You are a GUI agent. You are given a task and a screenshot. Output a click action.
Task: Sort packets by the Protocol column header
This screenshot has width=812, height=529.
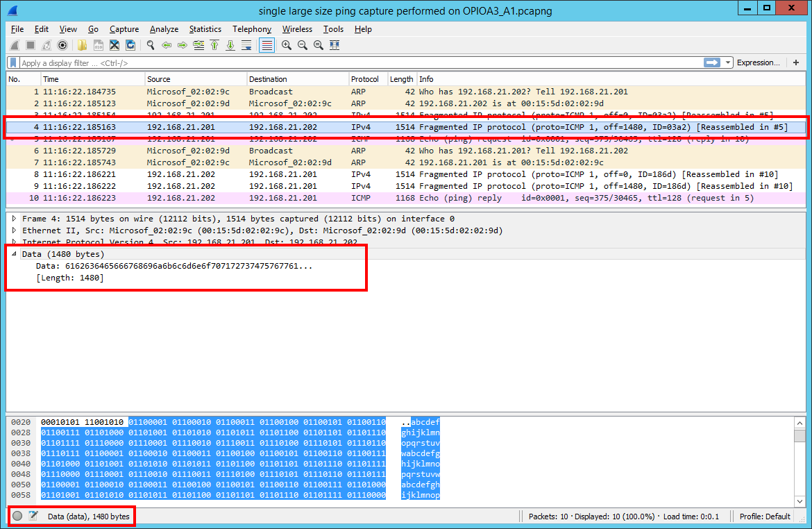[366, 79]
